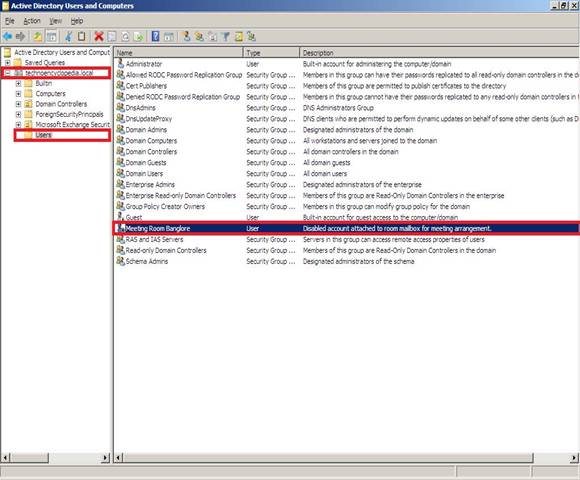Image resolution: width=580 pixels, height=480 pixels.
Task: Select the DnsUpdateProxy group
Action: pyautogui.click(x=346, y=119)
